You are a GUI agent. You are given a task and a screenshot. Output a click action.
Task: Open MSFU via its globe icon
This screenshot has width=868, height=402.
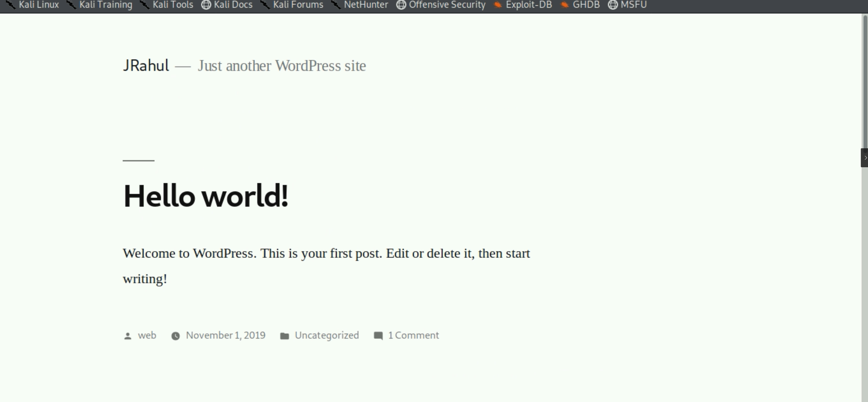612,5
